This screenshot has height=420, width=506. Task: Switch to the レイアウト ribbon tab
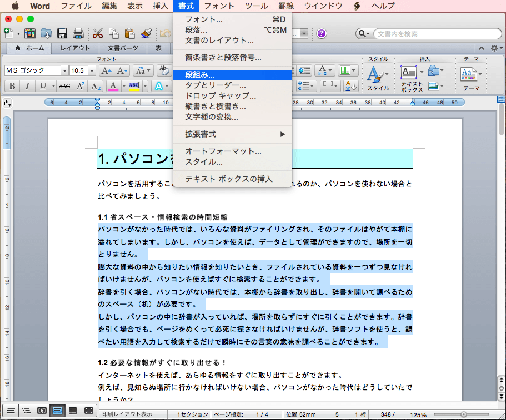pos(75,48)
